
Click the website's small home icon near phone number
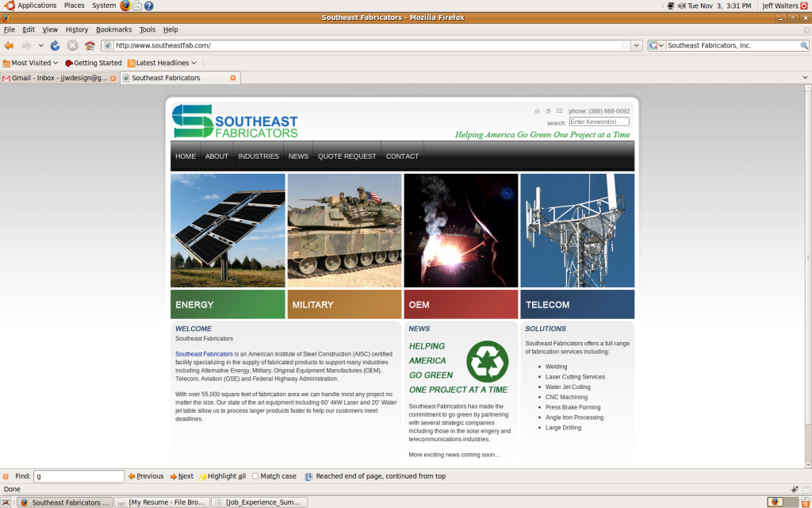pos(537,111)
